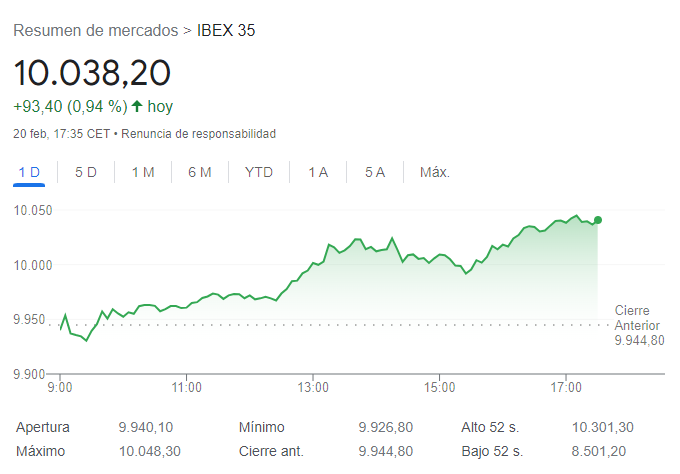This screenshot has height=474, width=680.
Task: Show the 6 M chart range
Action: click(199, 173)
